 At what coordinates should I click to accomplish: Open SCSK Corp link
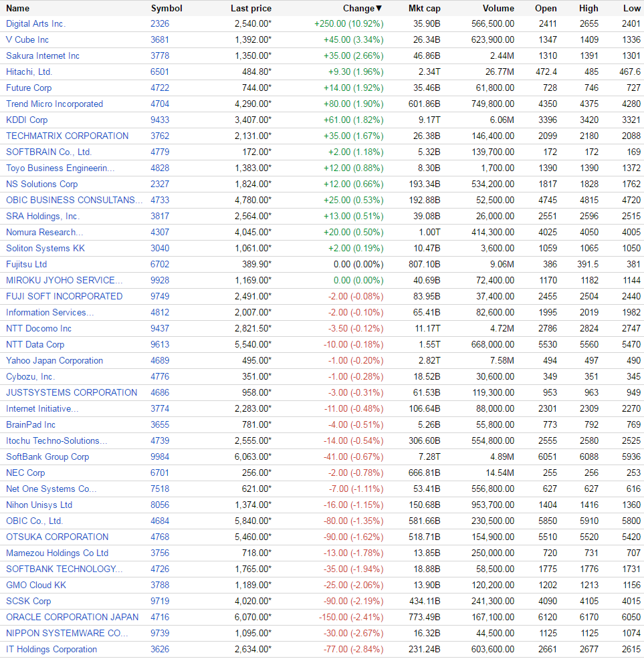[x=28, y=601]
